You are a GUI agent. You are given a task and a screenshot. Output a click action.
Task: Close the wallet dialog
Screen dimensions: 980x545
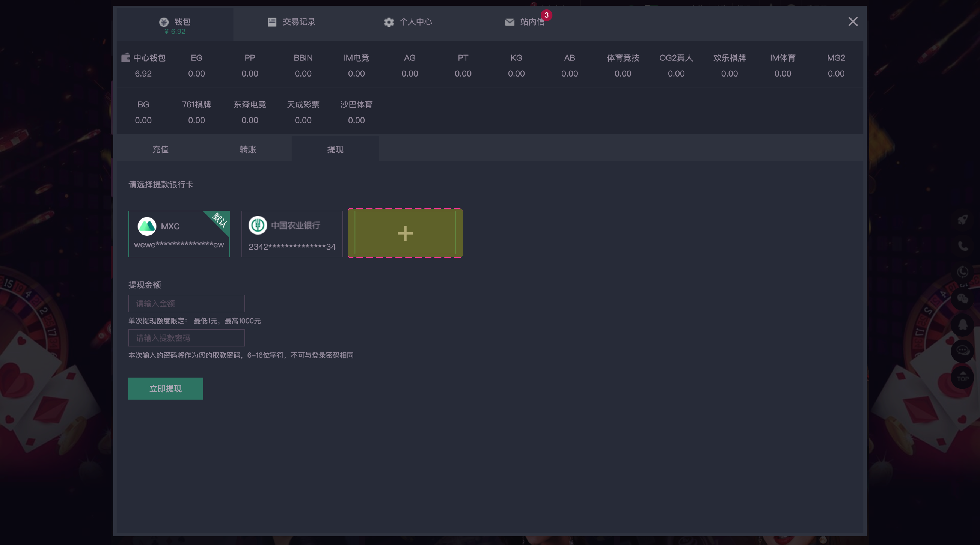pyautogui.click(x=853, y=21)
